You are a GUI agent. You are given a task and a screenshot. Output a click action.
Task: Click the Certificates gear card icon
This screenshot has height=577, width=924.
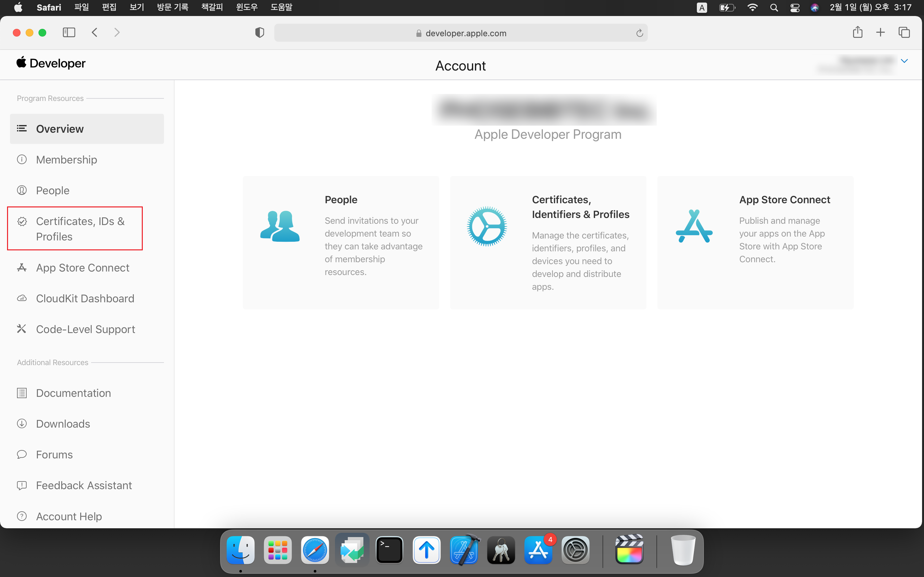pos(487,226)
